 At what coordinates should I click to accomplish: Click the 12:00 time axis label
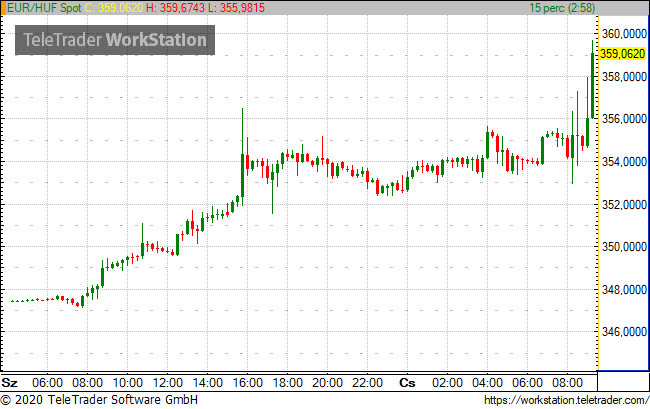click(x=167, y=382)
